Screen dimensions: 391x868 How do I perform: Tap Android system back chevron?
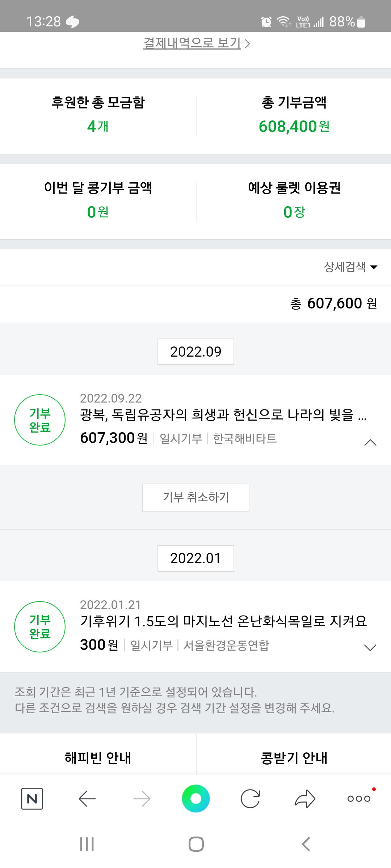(x=306, y=844)
